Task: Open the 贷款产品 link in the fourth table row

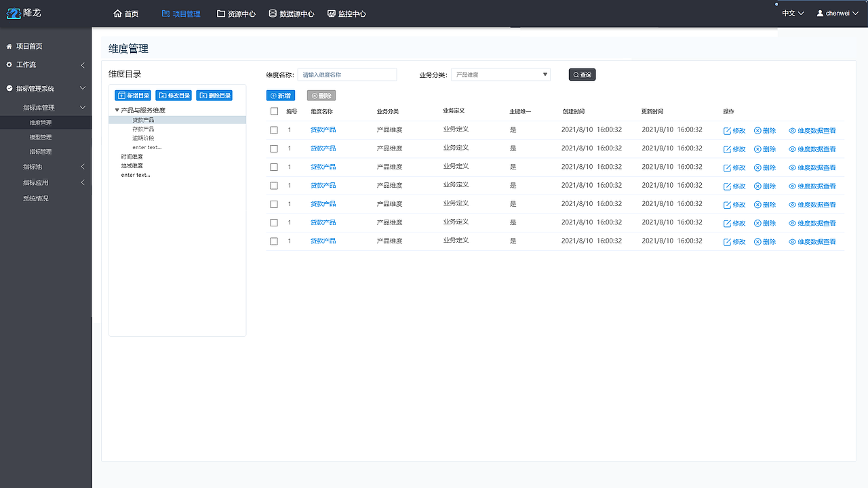Action: (x=323, y=185)
